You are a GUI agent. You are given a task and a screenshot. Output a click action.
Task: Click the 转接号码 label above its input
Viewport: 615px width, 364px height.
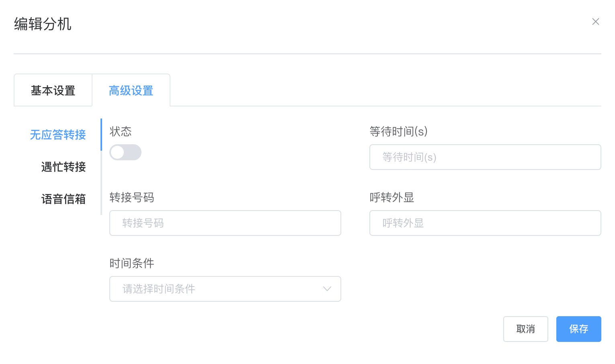tap(132, 197)
